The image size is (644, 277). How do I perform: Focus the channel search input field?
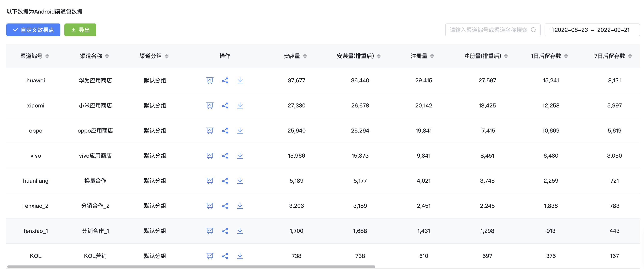[x=493, y=30]
